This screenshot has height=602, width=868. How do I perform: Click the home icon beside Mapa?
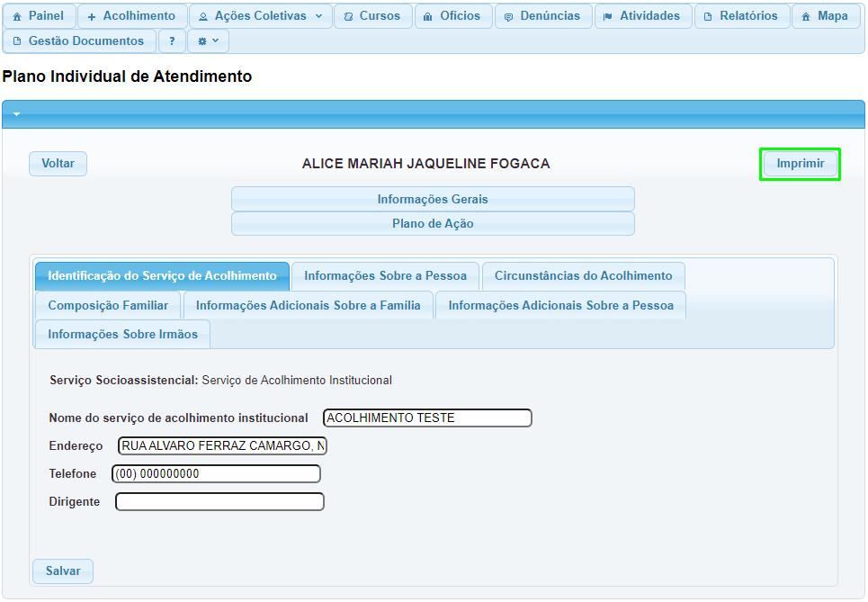pyautogui.click(x=806, y=16)
